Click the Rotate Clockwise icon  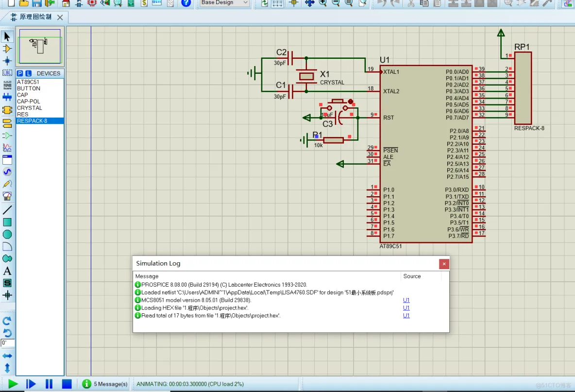pyautogui.click(x=7, y=321)
